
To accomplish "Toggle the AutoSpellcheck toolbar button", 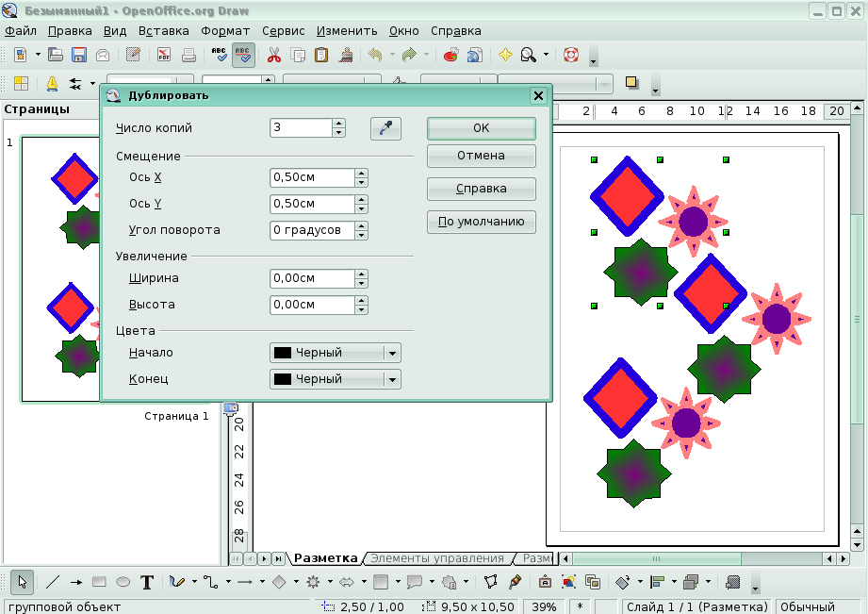I will coord(243,55).
